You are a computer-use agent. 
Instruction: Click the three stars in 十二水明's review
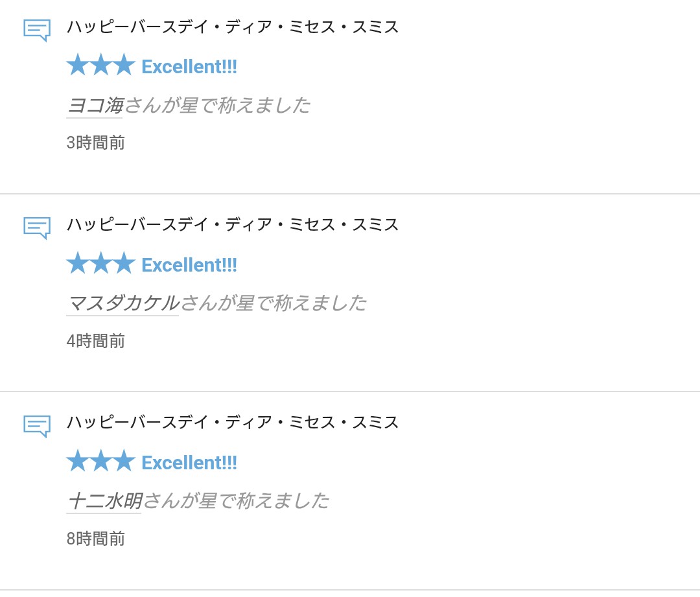point(100,461)
